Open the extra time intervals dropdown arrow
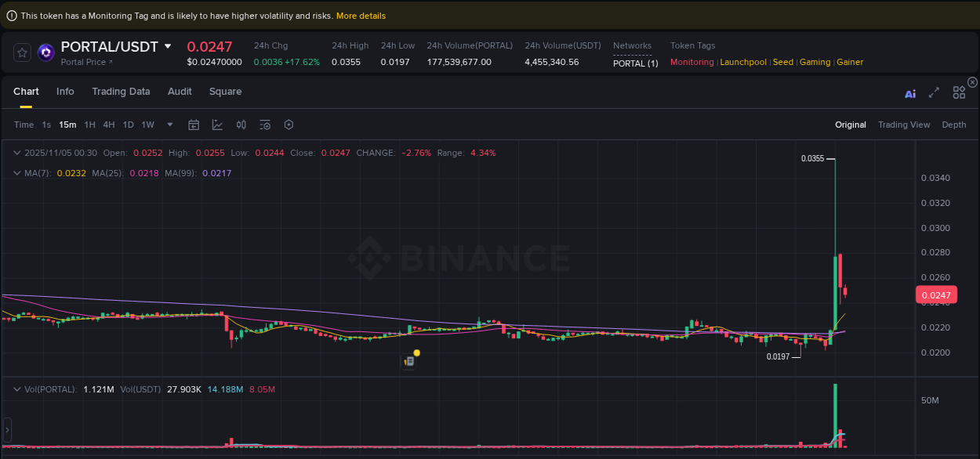This screenshot has height=459, width=980. [169, 125]
